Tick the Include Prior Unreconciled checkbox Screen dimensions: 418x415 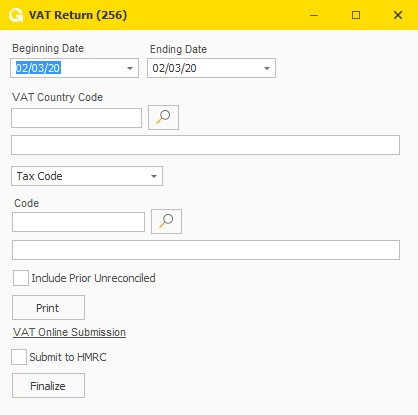click(x=21, y=278)
